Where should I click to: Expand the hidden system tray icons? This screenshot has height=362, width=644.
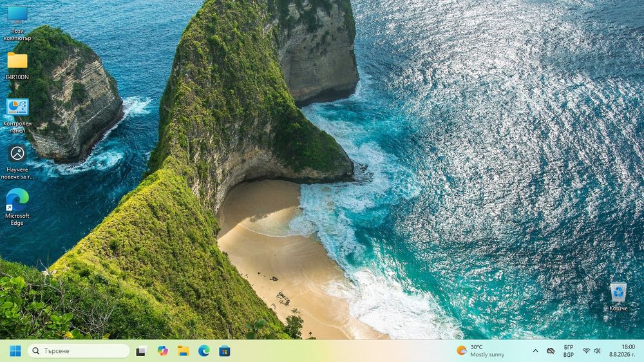point(535,351)
